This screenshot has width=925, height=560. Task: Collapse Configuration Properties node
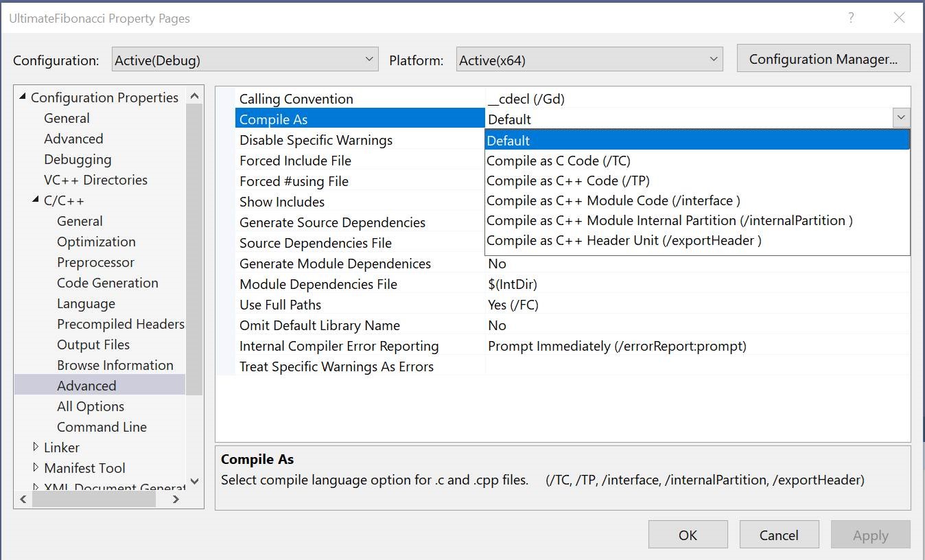click(x=21, y=97)
